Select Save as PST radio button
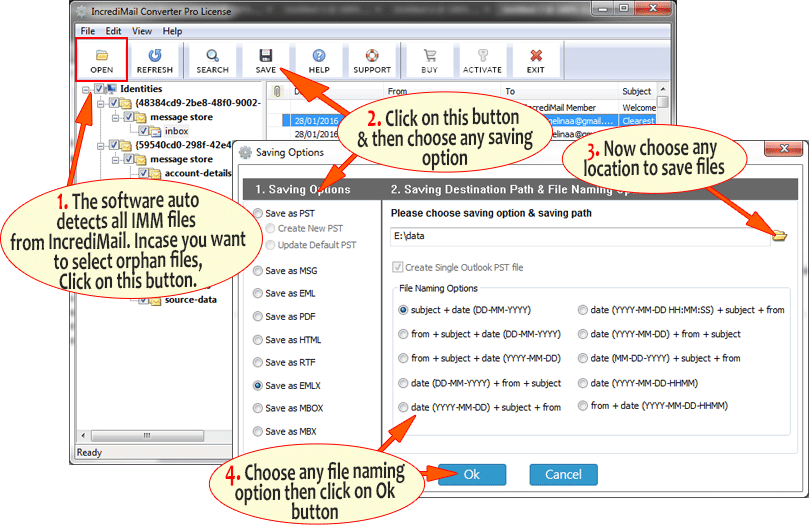The height and width of the screenshot is (525, 809). point(258,213)
